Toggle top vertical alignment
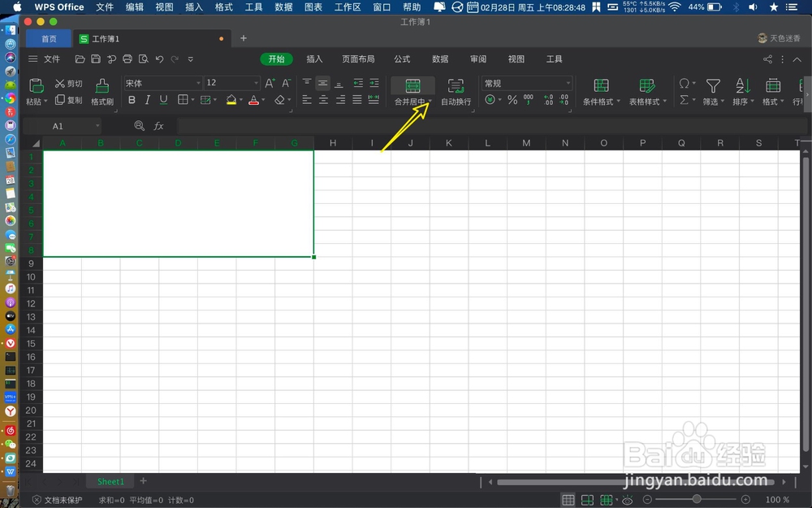Image resolution: width=812 pixels, height=508 pixels. click(307, 83)
